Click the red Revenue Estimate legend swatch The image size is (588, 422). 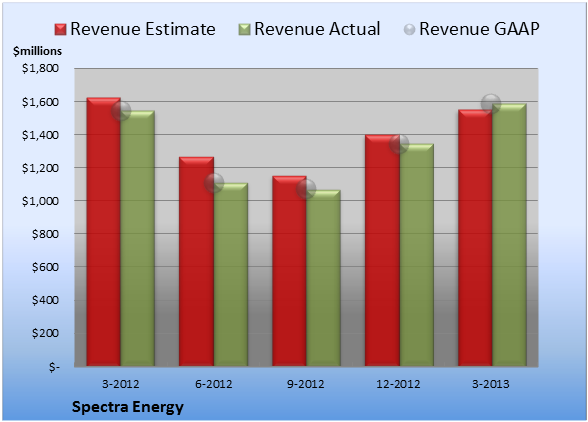tap(60, 30)
